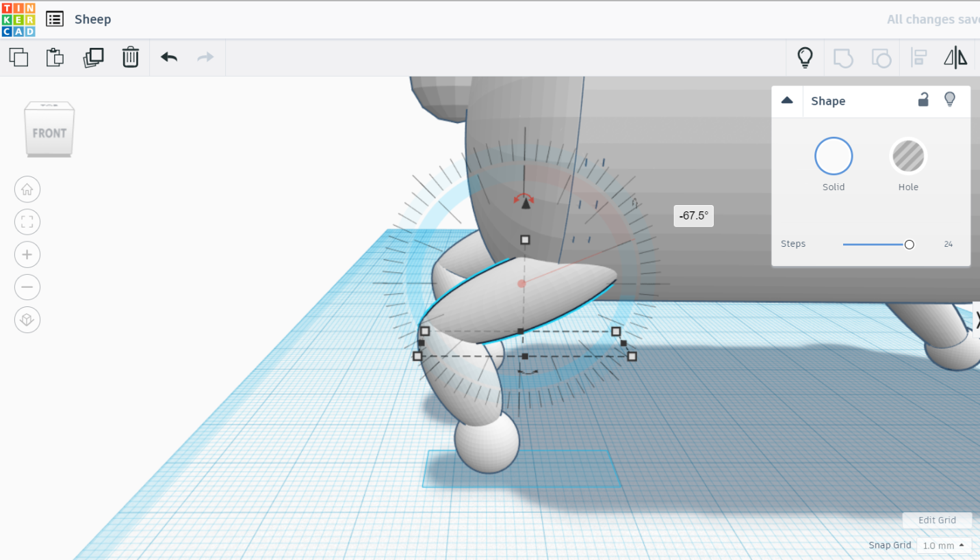Click the FRONT face of view cube
The height and width of the screenshot is (560, 980).
click(49, 133)
